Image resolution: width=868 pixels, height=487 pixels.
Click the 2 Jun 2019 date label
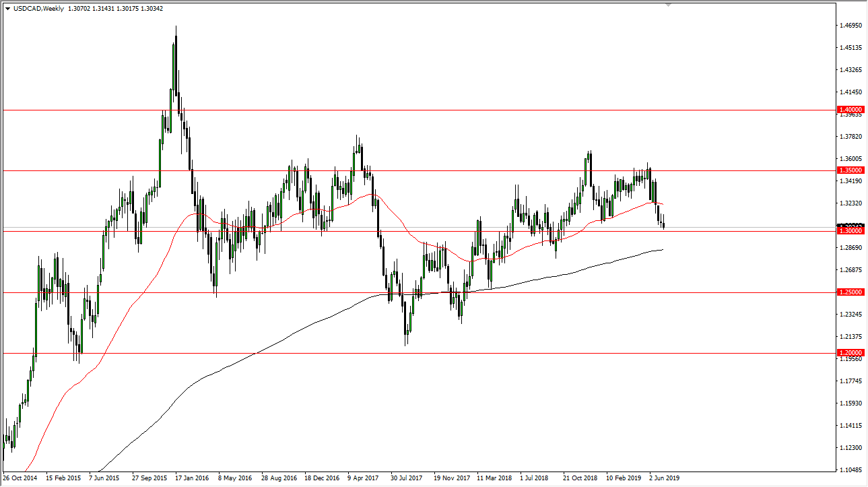click(663, 477)
